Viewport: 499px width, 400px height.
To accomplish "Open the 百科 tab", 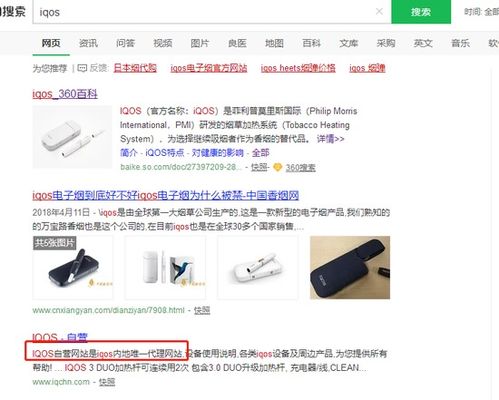I will 311,43.
